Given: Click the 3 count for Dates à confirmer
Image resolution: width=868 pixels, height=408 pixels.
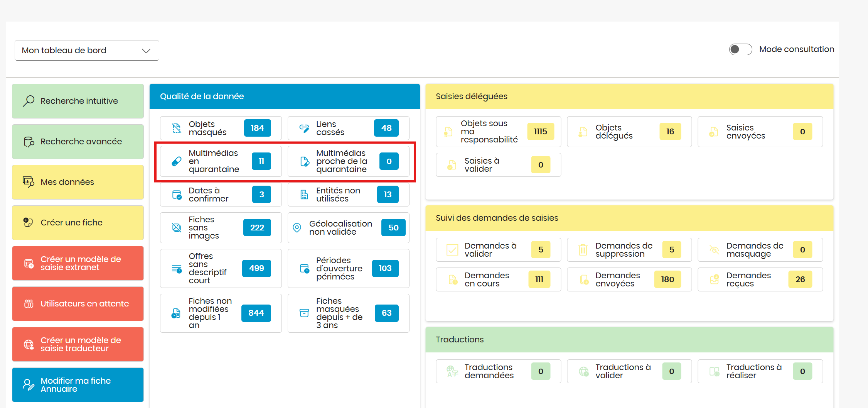Looking at the screenshot, I should click(261, 195).
